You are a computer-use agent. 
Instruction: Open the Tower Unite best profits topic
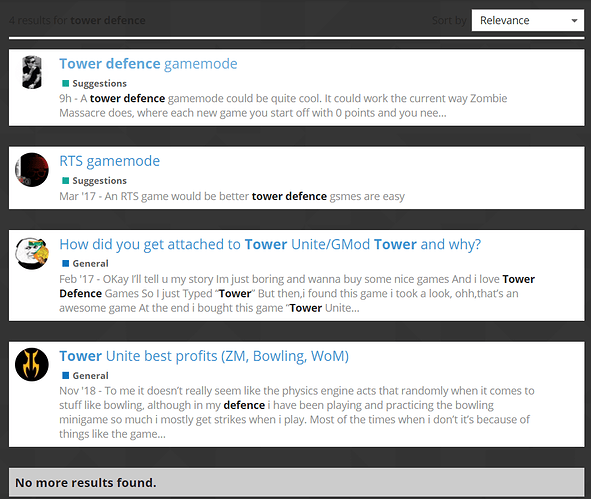[204, 356]
